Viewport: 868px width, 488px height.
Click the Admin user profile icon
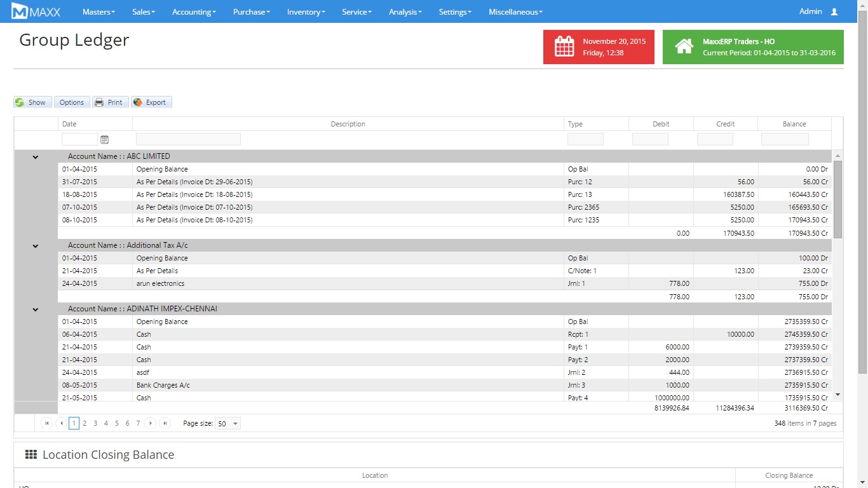[834, 12]
